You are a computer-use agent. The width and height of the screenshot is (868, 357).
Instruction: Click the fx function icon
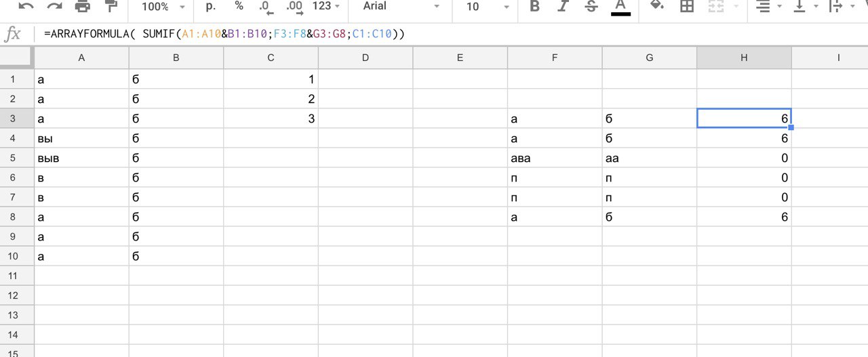tap(13, 34)
